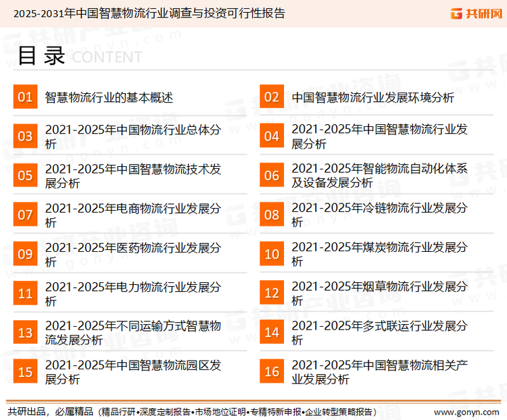Select the orange 16 chapter badge
The height and width of the screenshot is (420, 507).
point(272,371)
